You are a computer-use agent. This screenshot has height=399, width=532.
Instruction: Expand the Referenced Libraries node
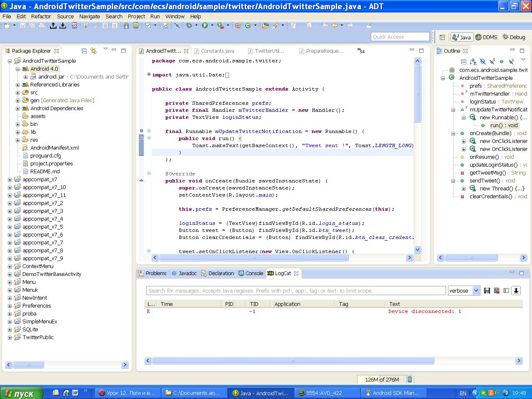pos(18,85)
